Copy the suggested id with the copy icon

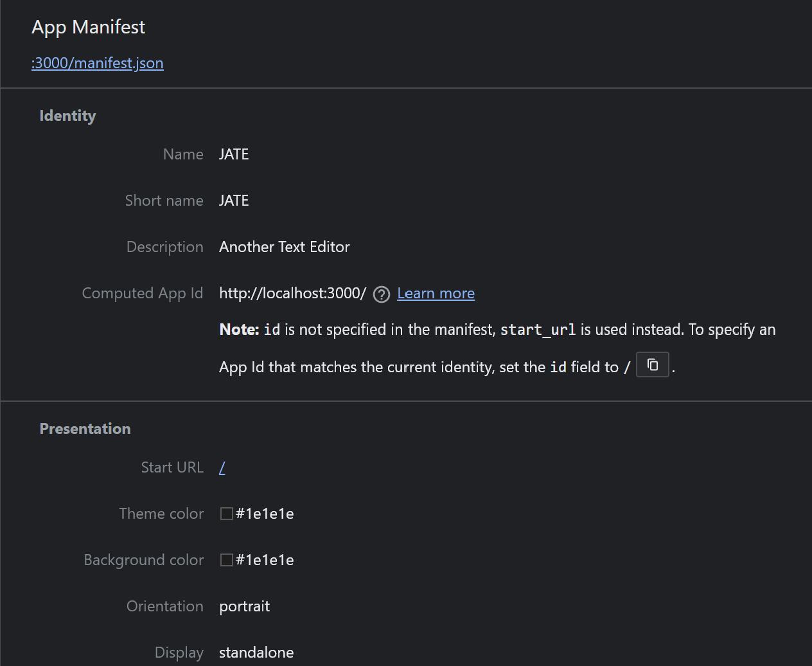coord(653,364)
